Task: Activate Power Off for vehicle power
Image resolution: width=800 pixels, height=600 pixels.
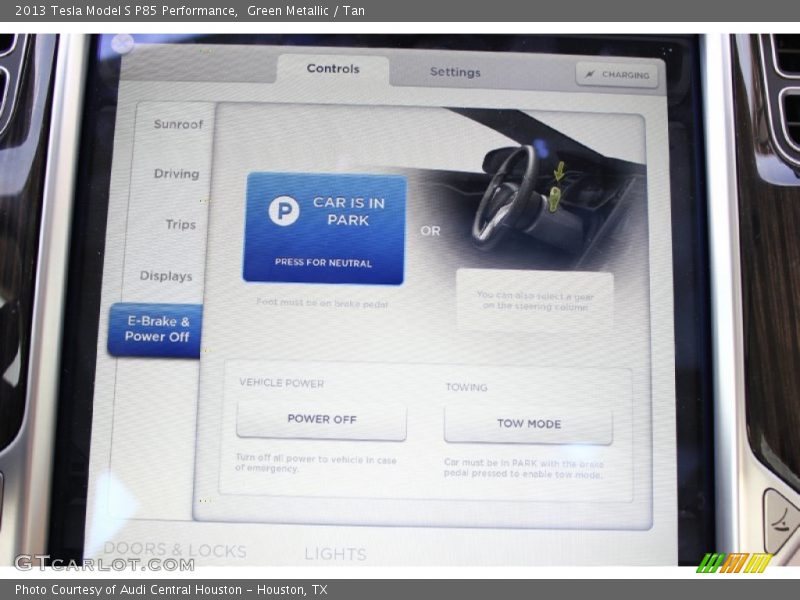Action: coord(320,419)
